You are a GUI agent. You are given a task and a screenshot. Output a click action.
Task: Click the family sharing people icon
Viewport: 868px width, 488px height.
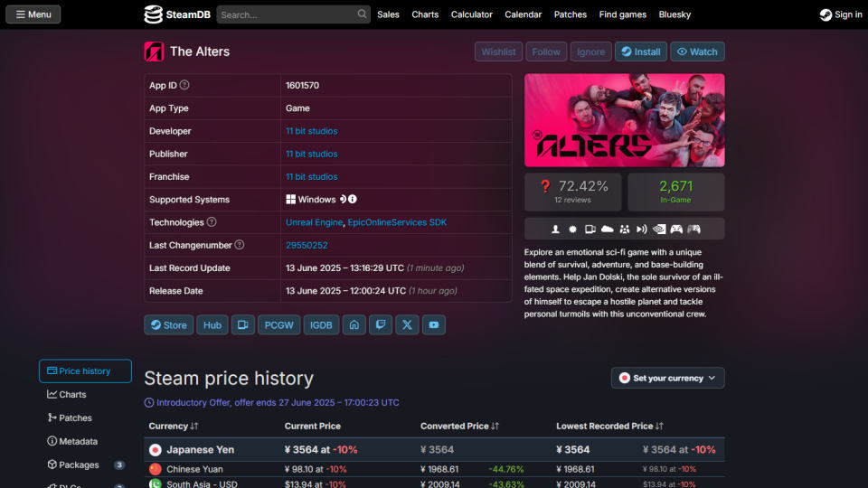click(x=625, y=229)
